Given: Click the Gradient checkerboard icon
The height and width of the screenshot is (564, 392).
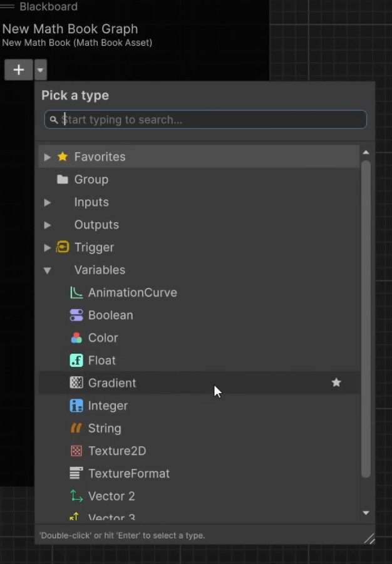Looking at the screenshot, I should (75, 382).
